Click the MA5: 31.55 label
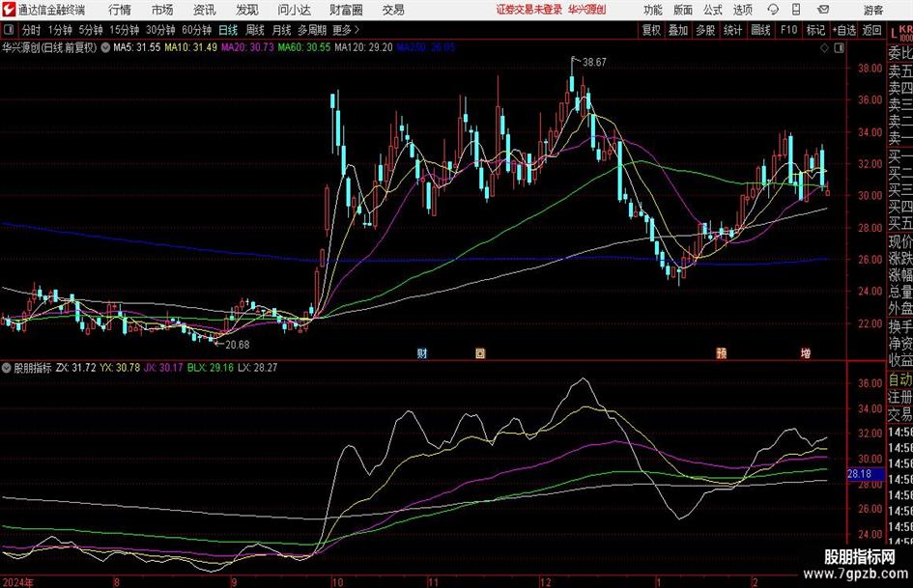Screen dimensions: 913x588 coord(136,47)
